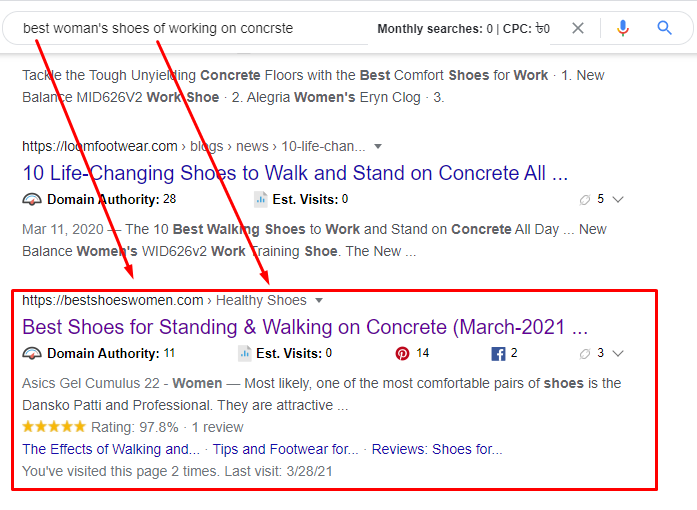
Task: Click the Facebook icon showing 2
Action: 498,353
